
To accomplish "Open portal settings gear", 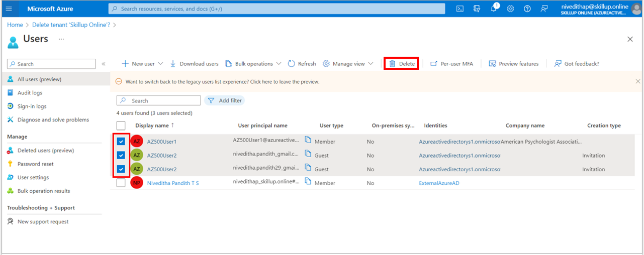I will (x=510, y=9).
